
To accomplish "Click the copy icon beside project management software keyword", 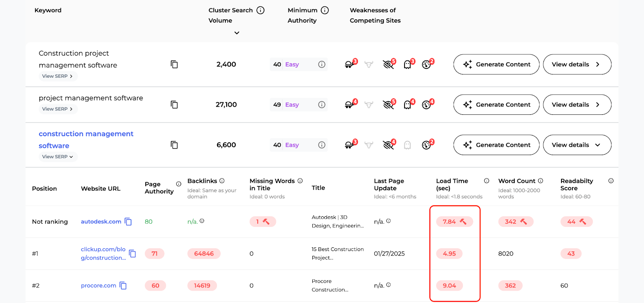I will point(174,104).
